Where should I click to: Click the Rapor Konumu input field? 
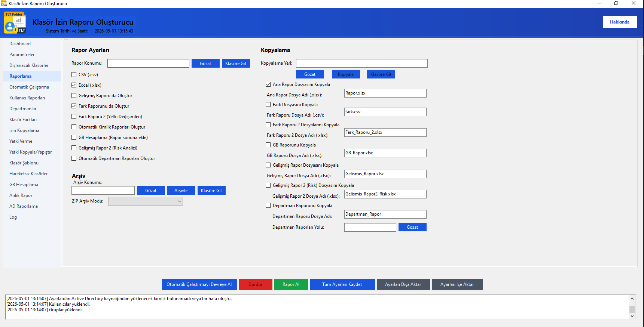(x=148, y=64)
